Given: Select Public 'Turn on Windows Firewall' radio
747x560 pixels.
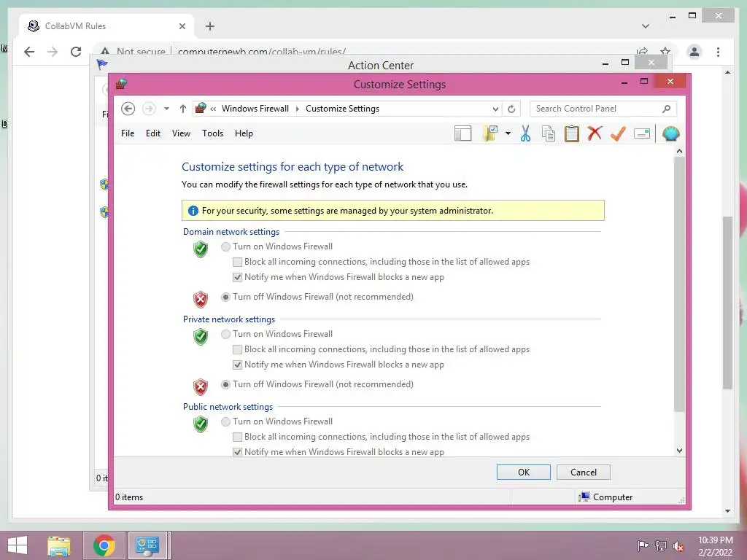Looking at the screenshot, I should (x=226, y=422).
